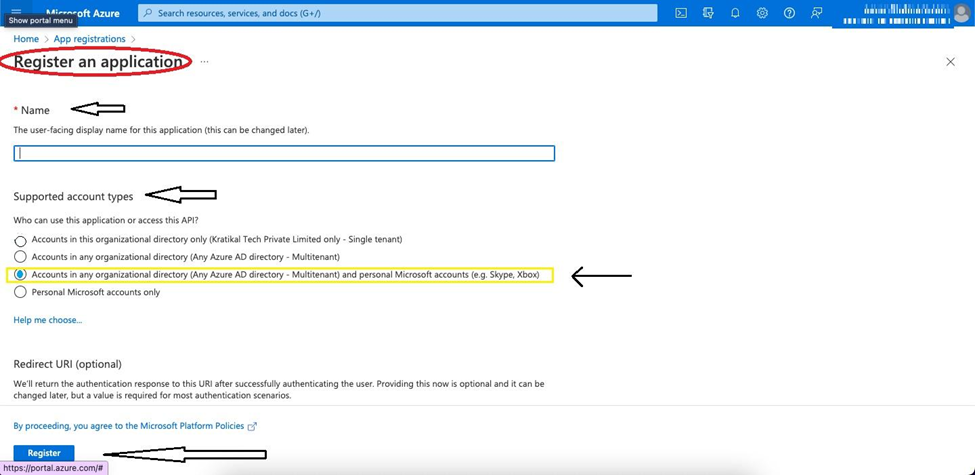The width and height of the screenshot is (975, 475).
Task: Open the portal menu hamburger icon
Action: point(16,11)
